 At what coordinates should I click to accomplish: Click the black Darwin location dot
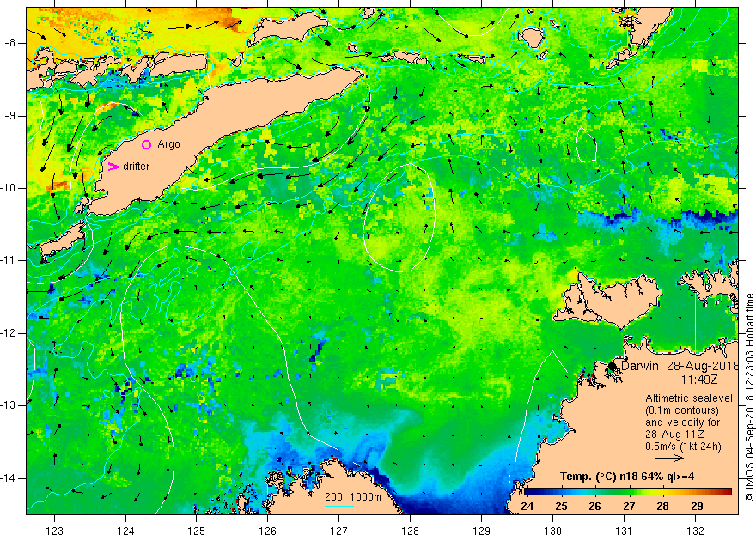[x=612, y=366]
